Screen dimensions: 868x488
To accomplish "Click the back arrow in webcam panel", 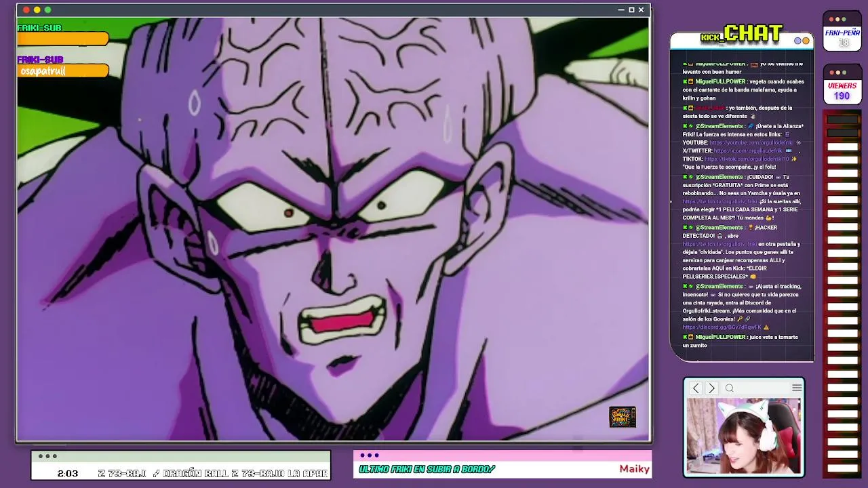I will click(696, 388).
